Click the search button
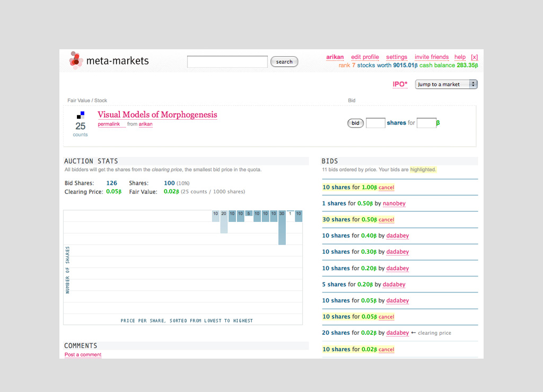 (284, 62)
